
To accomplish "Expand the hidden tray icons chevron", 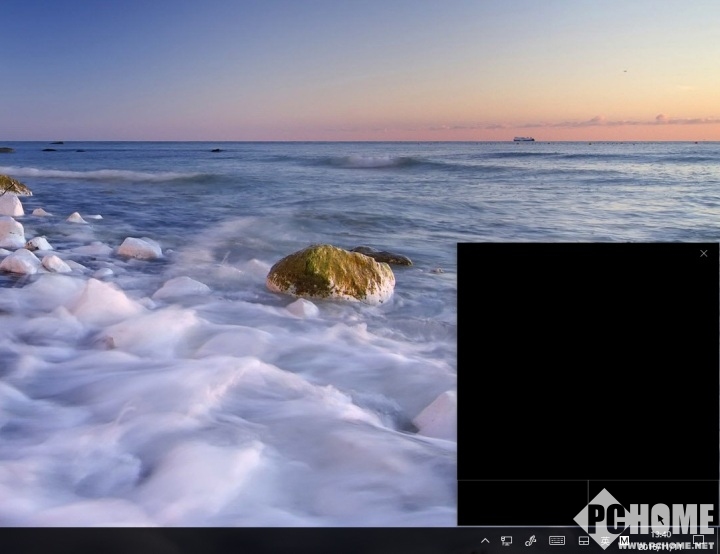I will [x=485, y=541].
